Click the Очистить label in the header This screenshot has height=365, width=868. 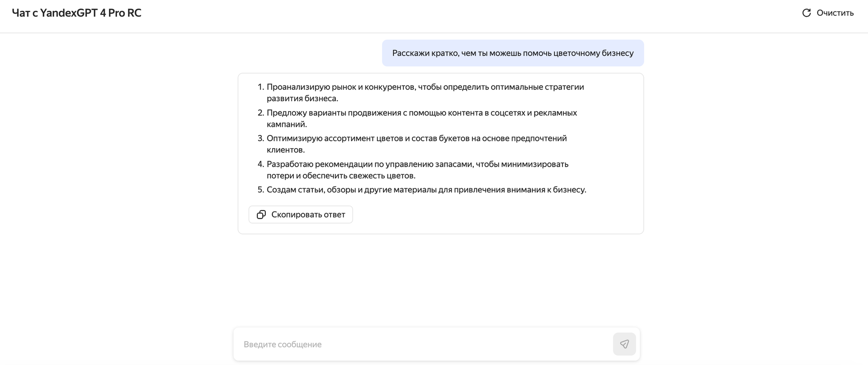835,13
